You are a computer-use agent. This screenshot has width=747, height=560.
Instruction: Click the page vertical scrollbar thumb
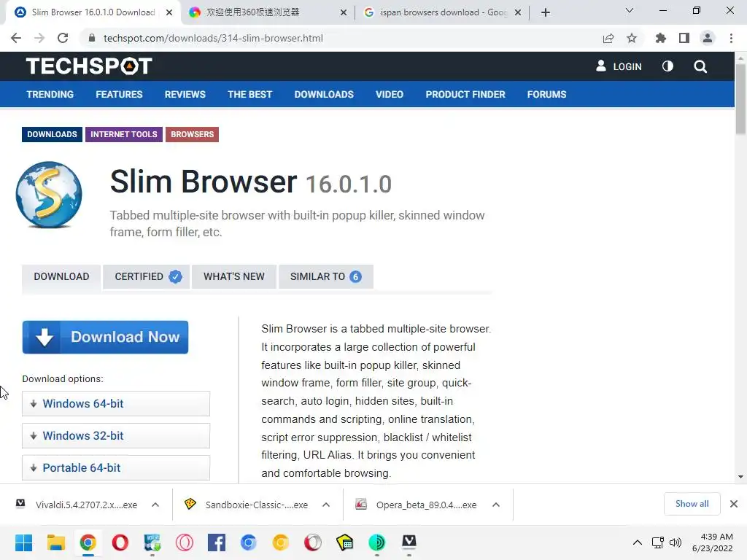pyautogui.click(x=741, y=99)
